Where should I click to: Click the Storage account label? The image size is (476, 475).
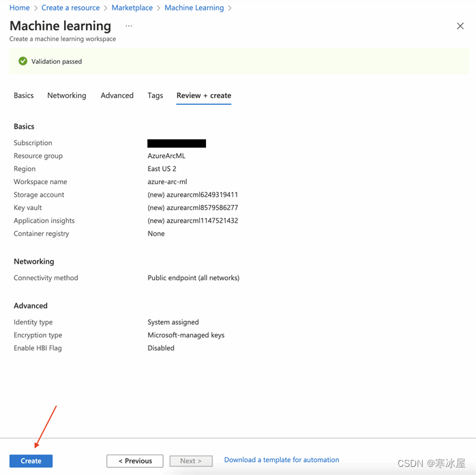point(39,195)
